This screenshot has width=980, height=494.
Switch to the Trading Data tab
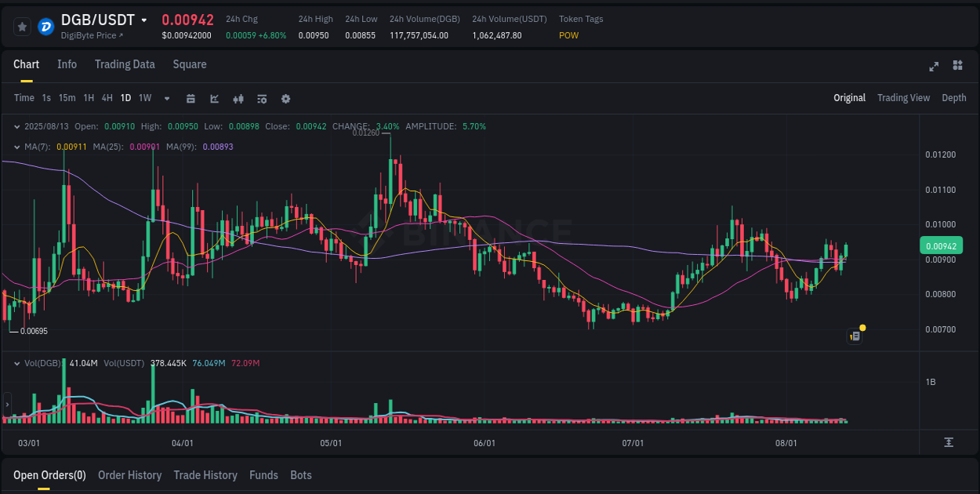pos(125,64)
